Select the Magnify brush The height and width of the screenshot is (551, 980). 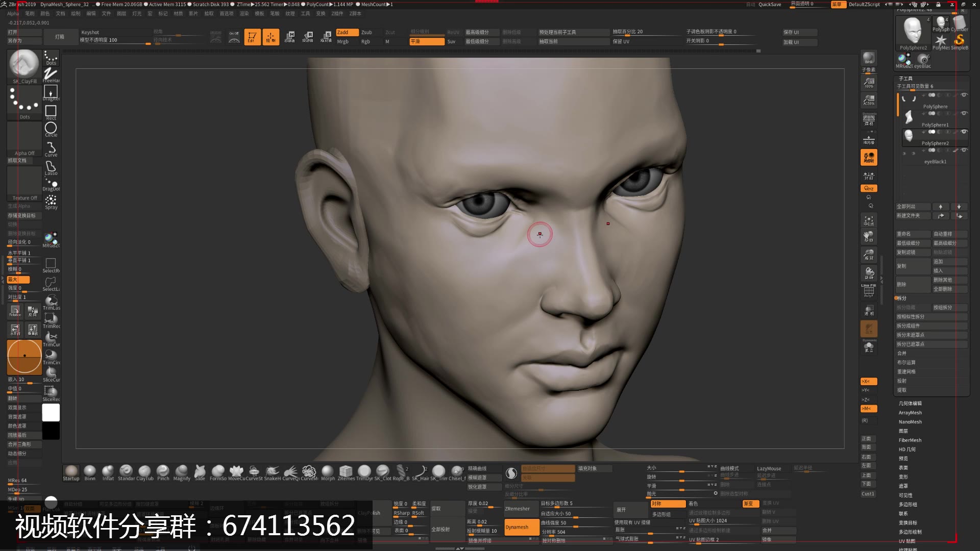181,470
